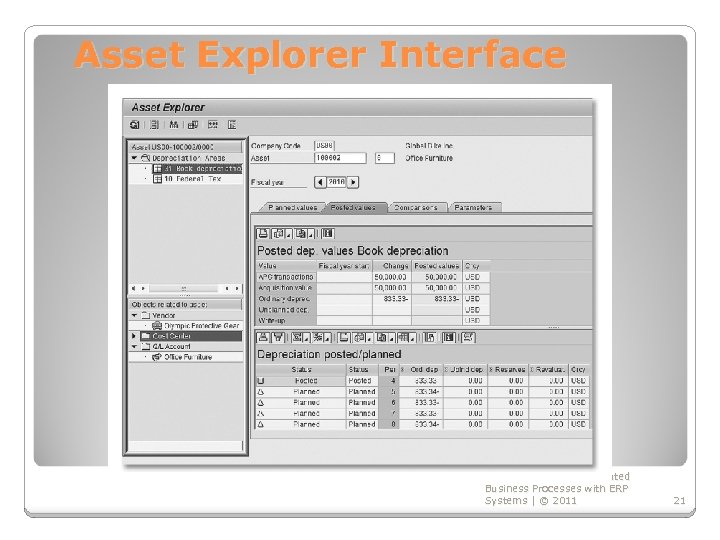Viewport: 720px width, 540px height.
Task: Click the rightmost scroll arrow in the left tree panel
Action: [237, 288]
